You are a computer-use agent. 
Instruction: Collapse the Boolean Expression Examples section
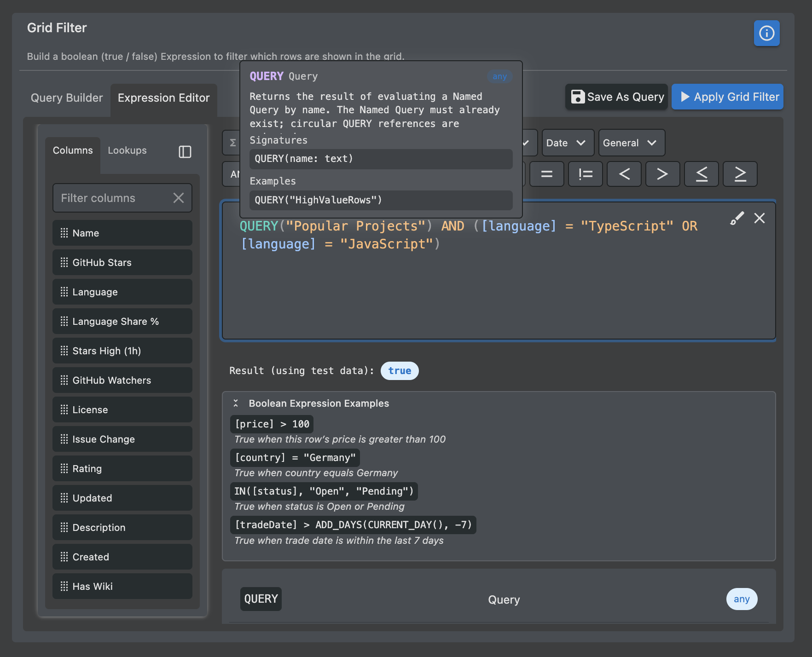(236, 403)
